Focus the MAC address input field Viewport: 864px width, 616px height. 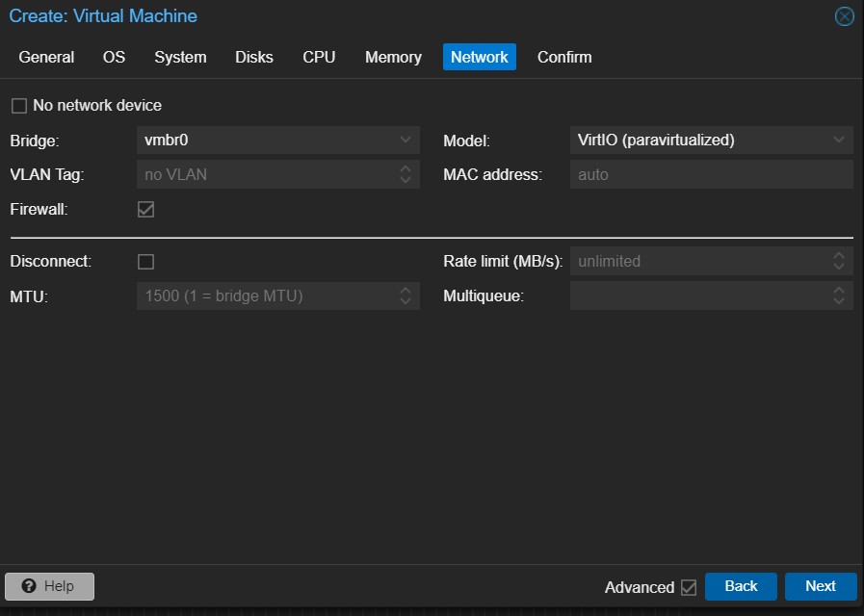[x=710, y=175]
